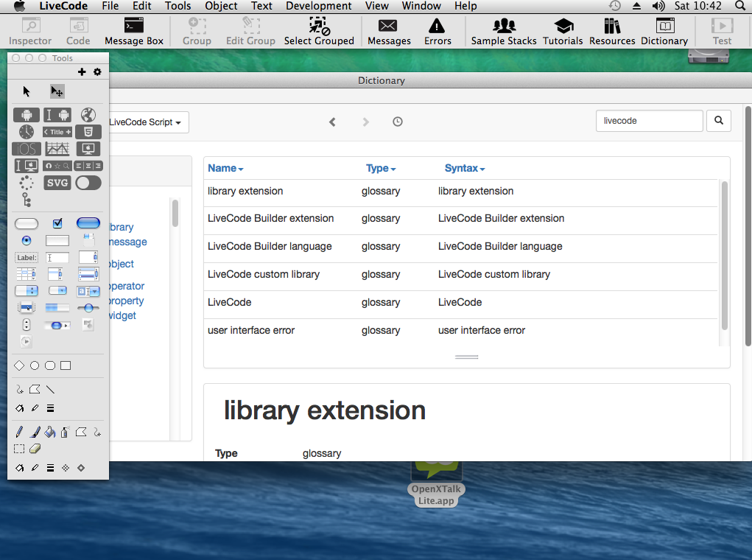Pick the Browser globe widget
Screen dimensions: 752x560
tap(88, 115)
